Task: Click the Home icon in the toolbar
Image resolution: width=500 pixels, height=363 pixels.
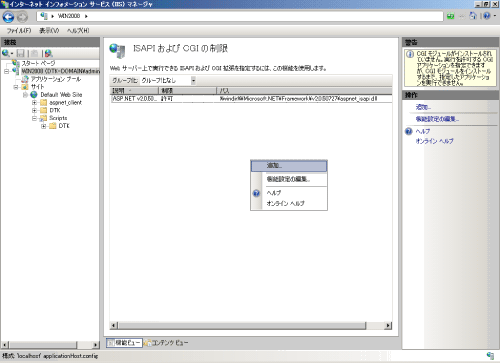Action: pyautogui.click(x=473, y=16)
